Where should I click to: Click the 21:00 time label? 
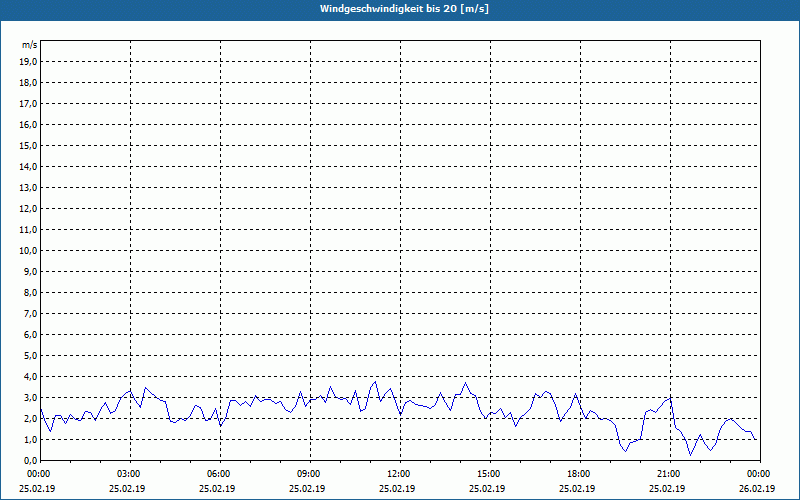(669, 474)
